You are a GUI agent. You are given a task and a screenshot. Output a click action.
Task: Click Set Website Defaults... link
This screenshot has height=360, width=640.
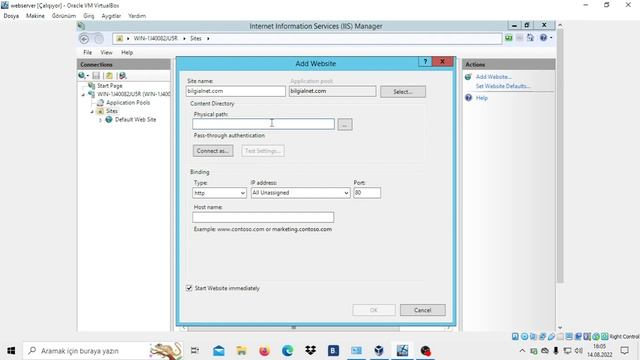point(503,86)
